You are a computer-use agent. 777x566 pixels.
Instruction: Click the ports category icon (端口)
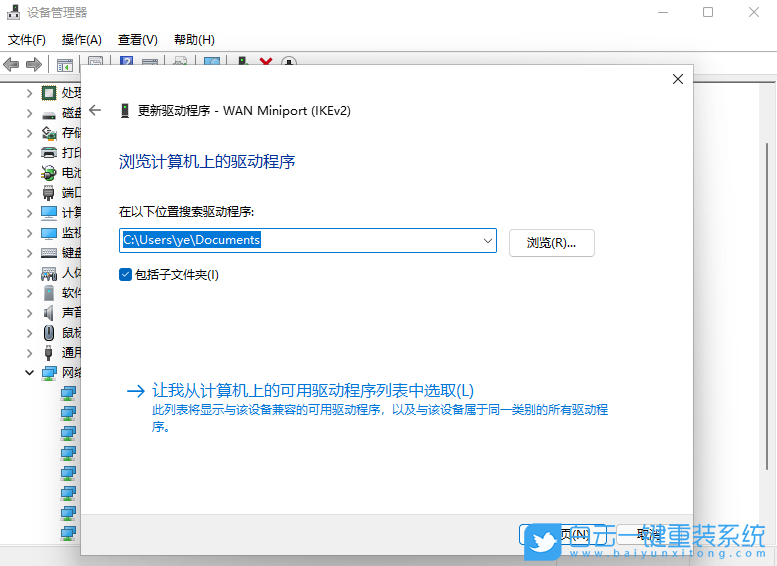tap(49, 193)
